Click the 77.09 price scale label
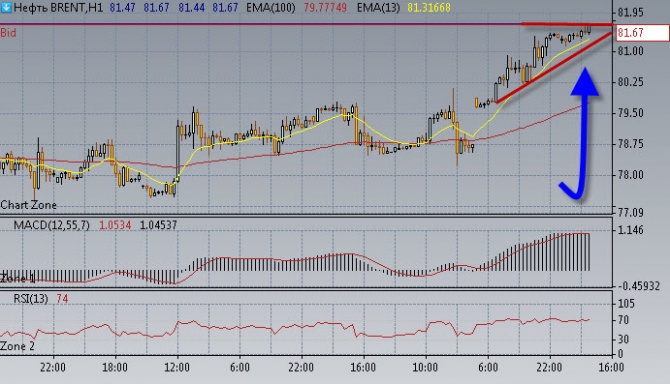The height and width of the screenshot is (384, 670). click(631, 212)
